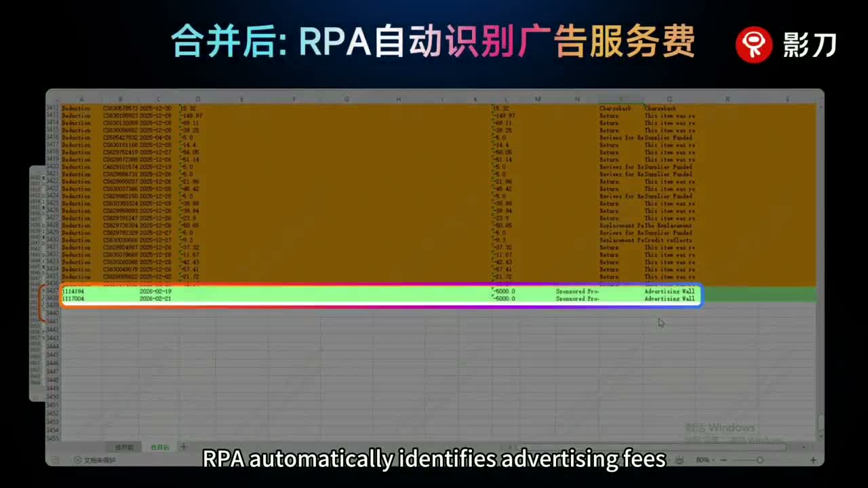
Task: Switch to the 合并后 sheet tab
Action: [159, 447]
